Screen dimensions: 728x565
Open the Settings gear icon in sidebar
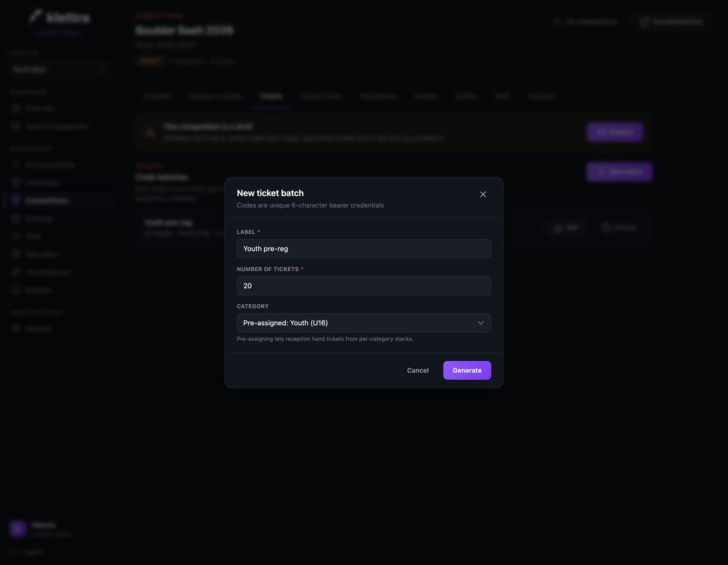[x=16, y=328]
